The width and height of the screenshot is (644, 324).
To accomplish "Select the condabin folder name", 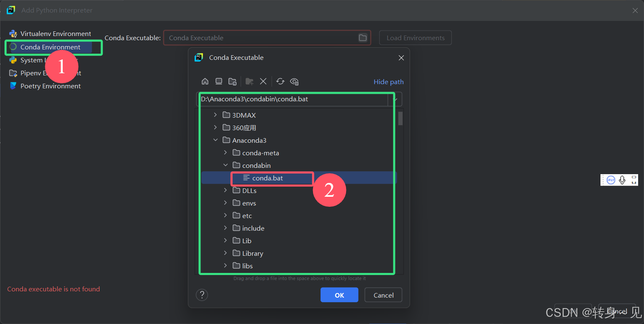I will coord(257,165).
